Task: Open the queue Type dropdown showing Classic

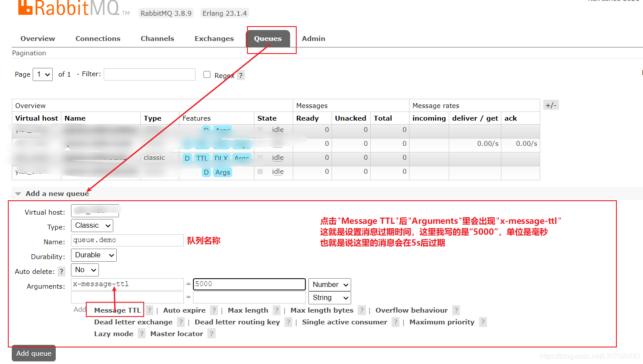Action: click(x=92, y=226)
